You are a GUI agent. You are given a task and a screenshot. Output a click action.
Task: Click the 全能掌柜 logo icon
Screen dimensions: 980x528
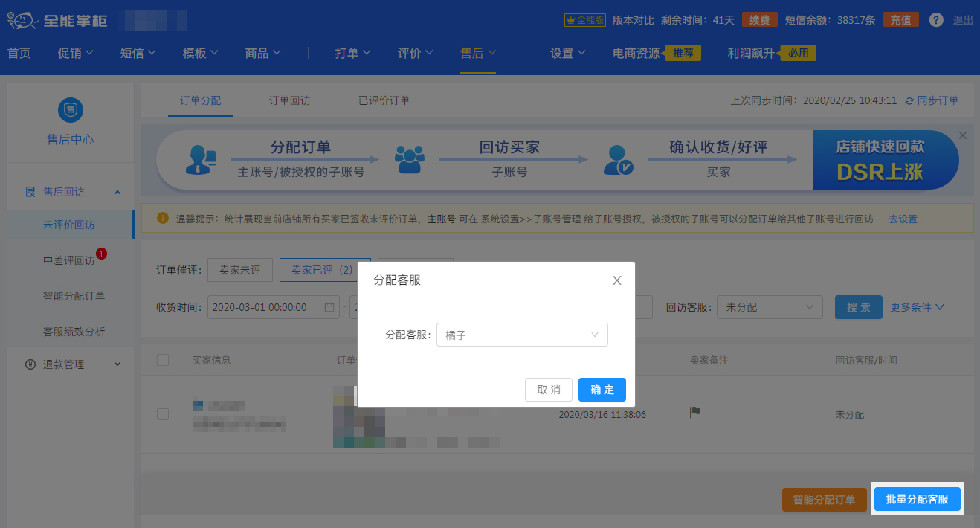pyautogui.click(x=22, y=20)
